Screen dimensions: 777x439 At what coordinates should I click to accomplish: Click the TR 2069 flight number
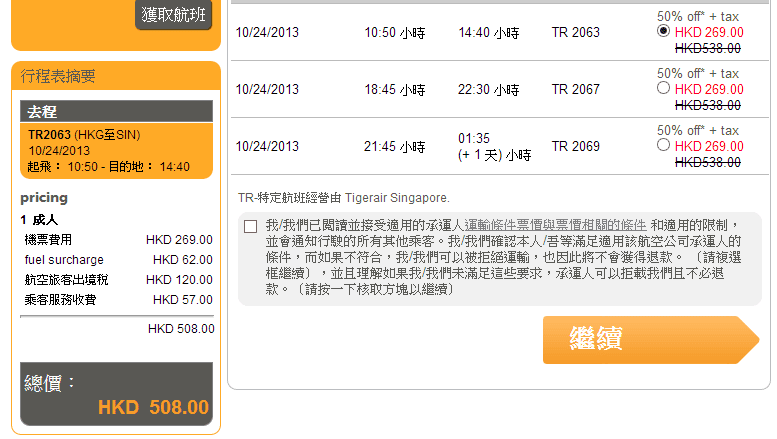tap(576, 147)
